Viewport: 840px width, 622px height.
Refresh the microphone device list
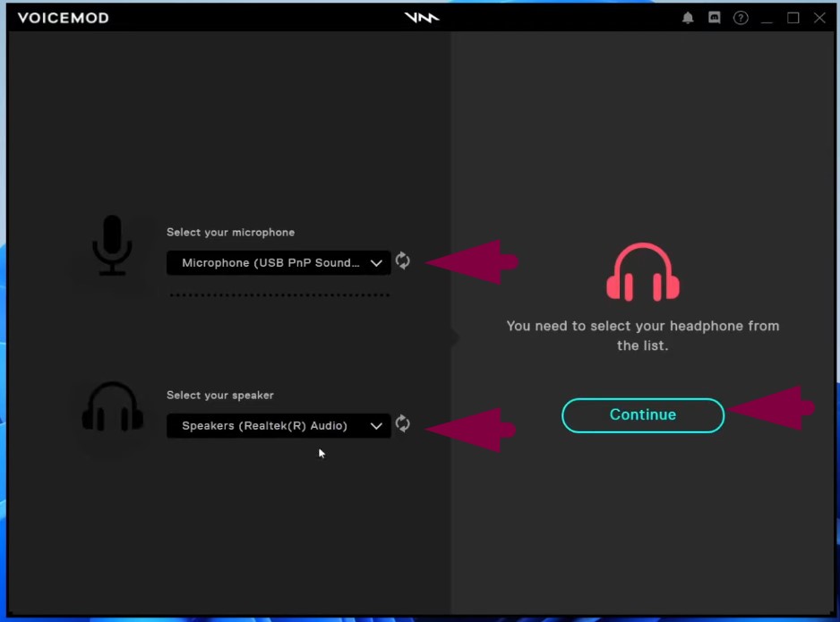pyautogui.click(x=403, y=260)
